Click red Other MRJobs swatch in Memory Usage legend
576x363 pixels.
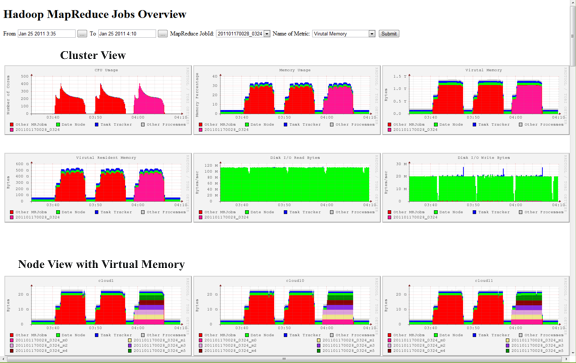tap(201, 125)
